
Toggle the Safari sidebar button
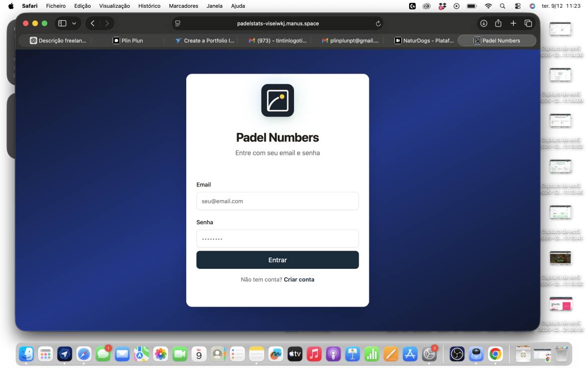[62, 23]
